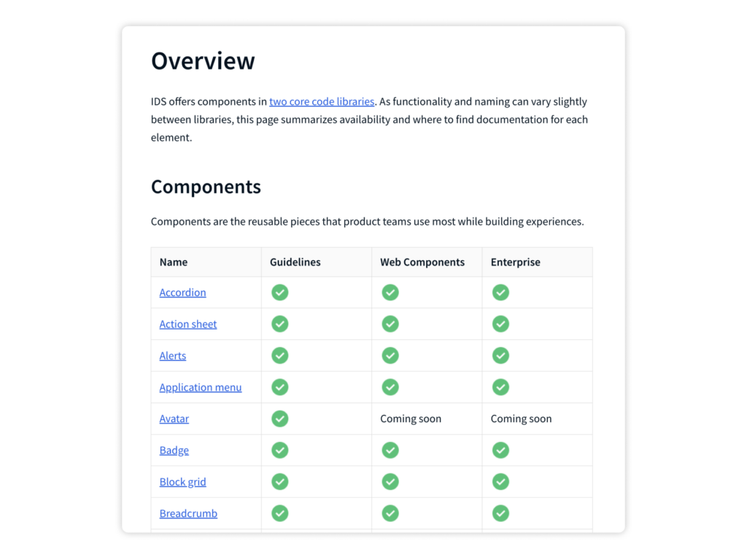Screen dimensions: 747x560
Task: Click the Badge Web Components checkmark
Action: (390, 450)
